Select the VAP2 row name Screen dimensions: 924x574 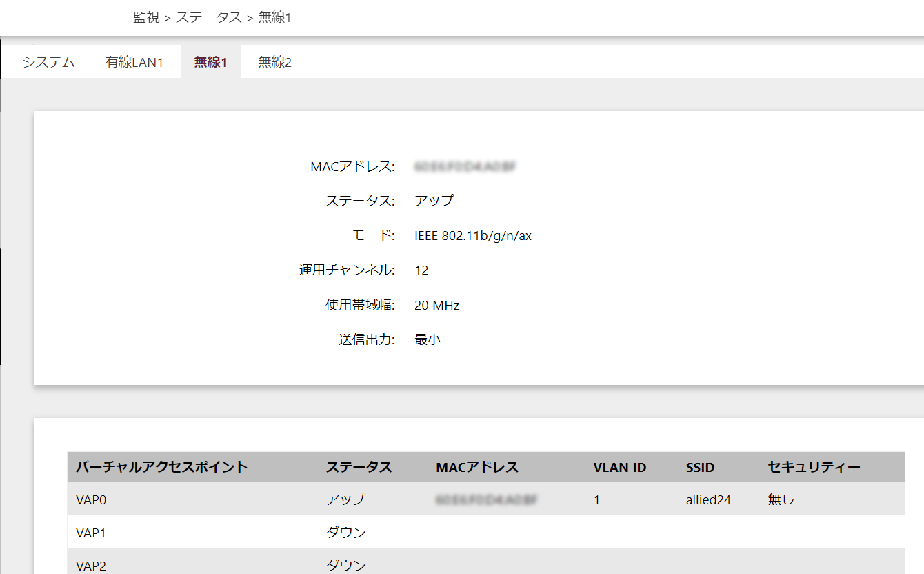pos(91,566)
